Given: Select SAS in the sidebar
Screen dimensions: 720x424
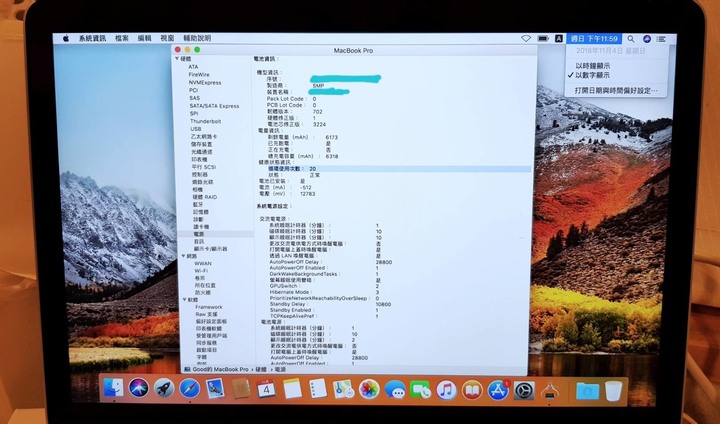Looking at the screenshot, I should (x=195, y=98).
